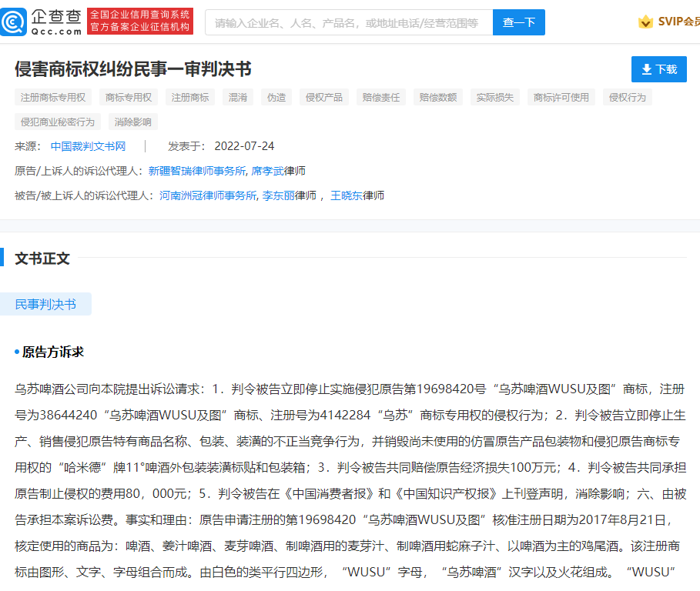Focus the company name search field

point(349,22)
